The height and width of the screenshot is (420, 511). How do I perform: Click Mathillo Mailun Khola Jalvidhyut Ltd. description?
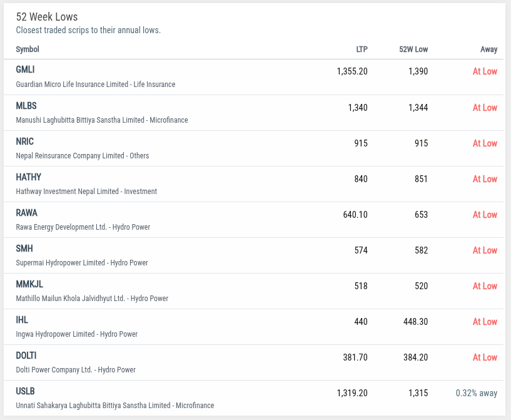[92, 299]
